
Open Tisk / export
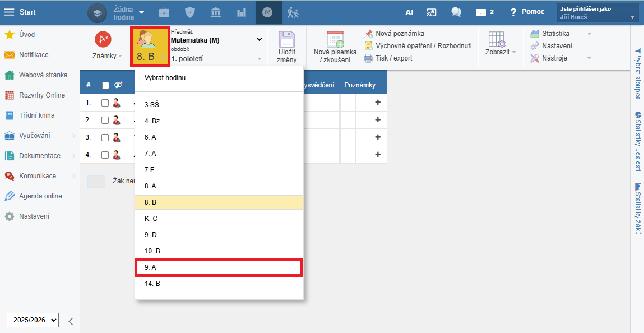coord(393,58)
